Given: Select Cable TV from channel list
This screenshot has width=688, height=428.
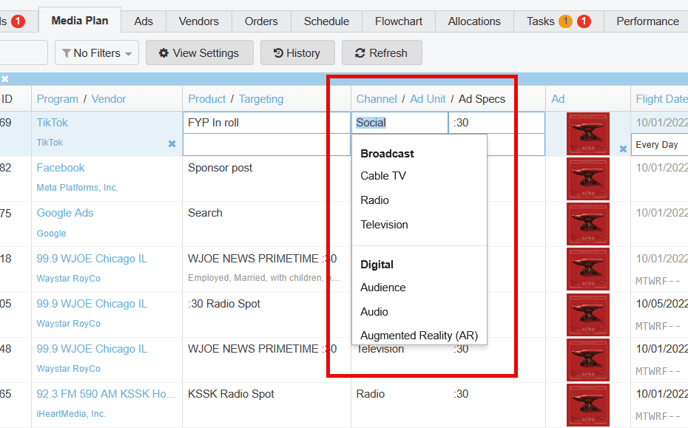Looking at the screenshot, I should tap(383, 176).
